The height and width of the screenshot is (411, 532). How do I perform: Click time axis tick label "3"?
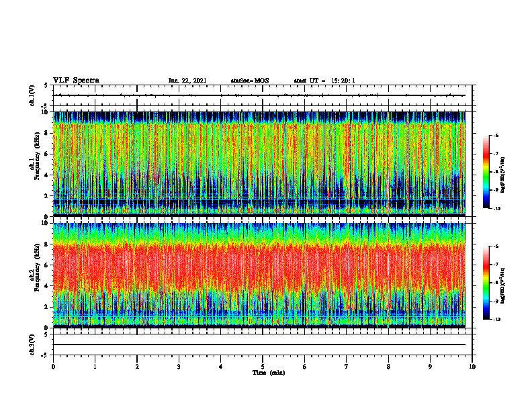click(179, 367)
